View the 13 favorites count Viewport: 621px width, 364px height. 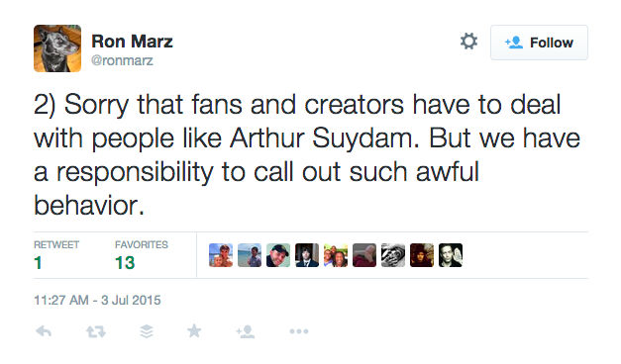tap(125, 263)
